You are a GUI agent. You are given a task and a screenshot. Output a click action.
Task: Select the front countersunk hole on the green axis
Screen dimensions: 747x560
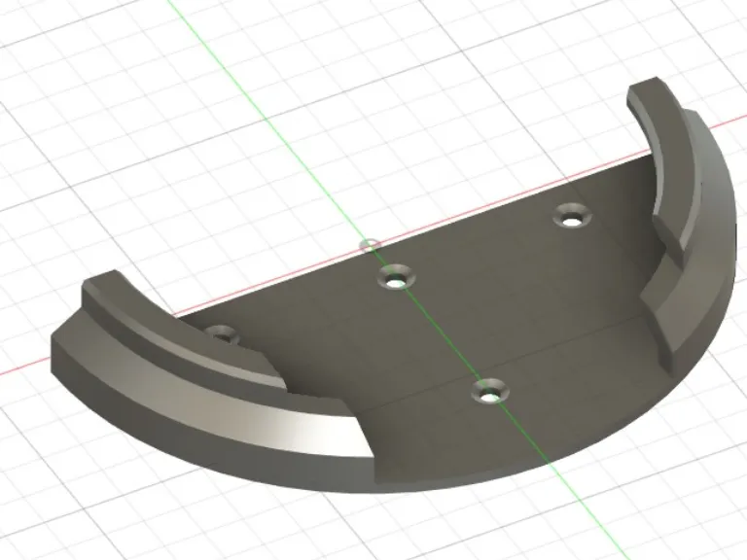pos(490,392)
